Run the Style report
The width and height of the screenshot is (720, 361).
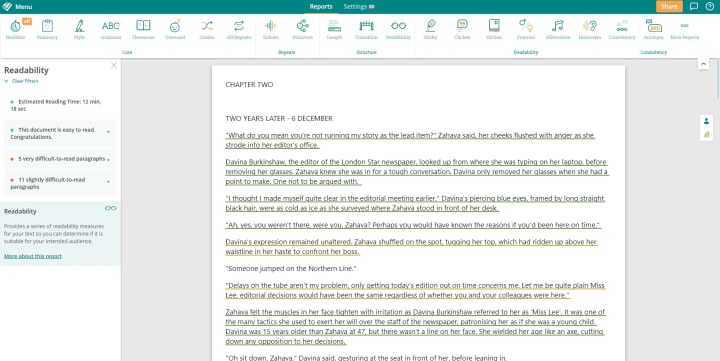79,29
